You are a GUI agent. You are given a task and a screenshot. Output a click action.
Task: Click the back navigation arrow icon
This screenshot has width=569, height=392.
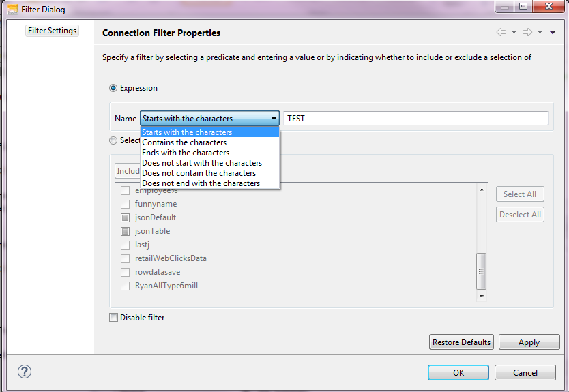501,32
